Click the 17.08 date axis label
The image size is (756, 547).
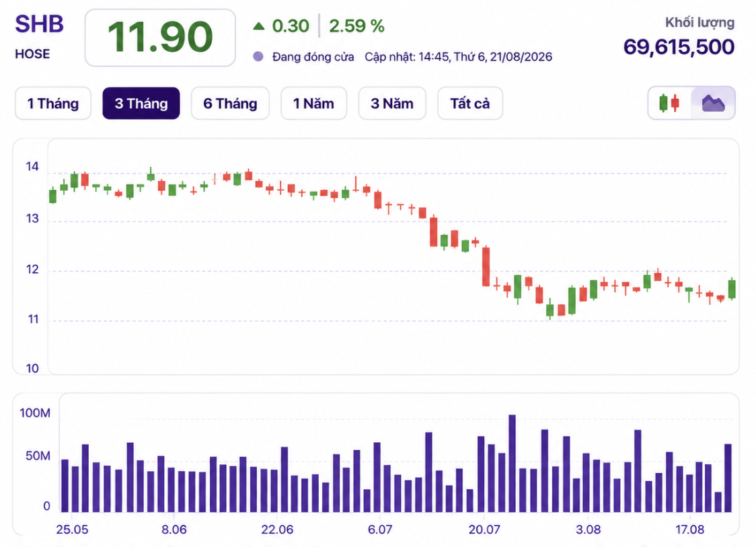[690, 530]
